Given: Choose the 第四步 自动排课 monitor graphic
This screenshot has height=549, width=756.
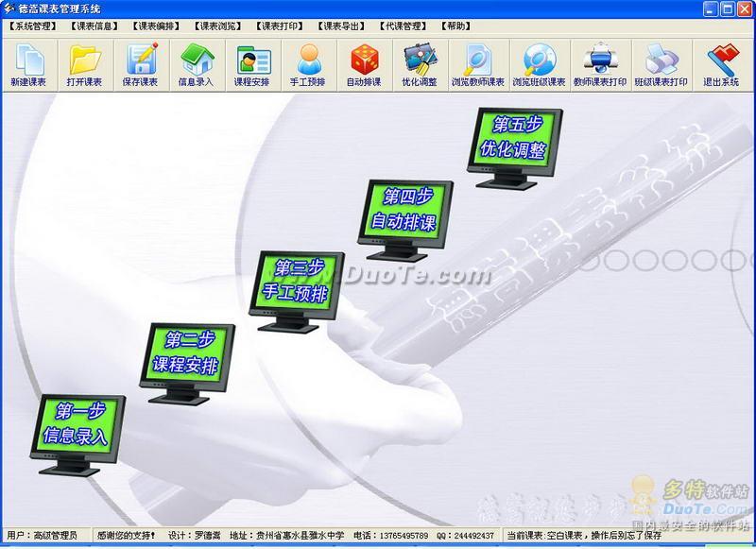Looking at the screenshot, I should pos(405,221).
